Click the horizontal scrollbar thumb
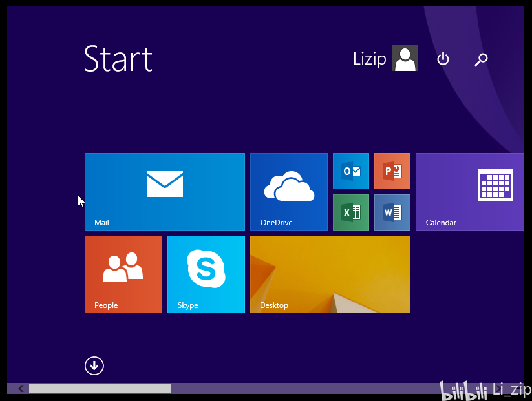Viewport: 532px width, 401px height. (100, 389)
